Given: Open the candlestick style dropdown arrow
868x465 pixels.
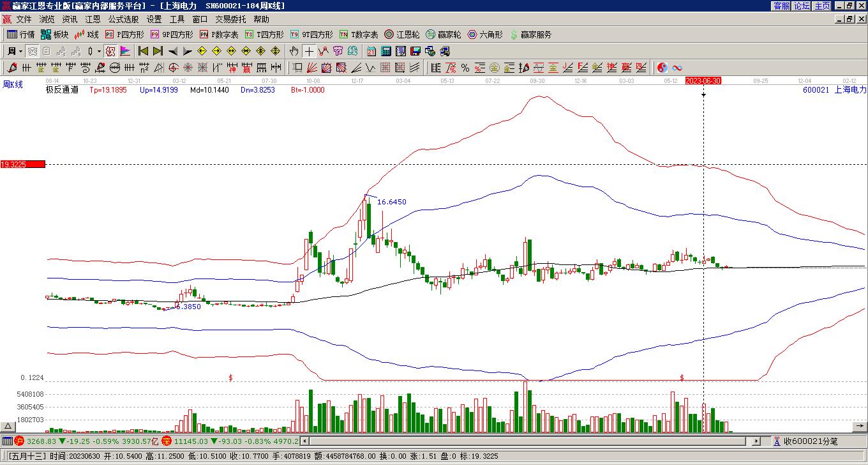Looking at the screenshot, I should pos(99,51).
